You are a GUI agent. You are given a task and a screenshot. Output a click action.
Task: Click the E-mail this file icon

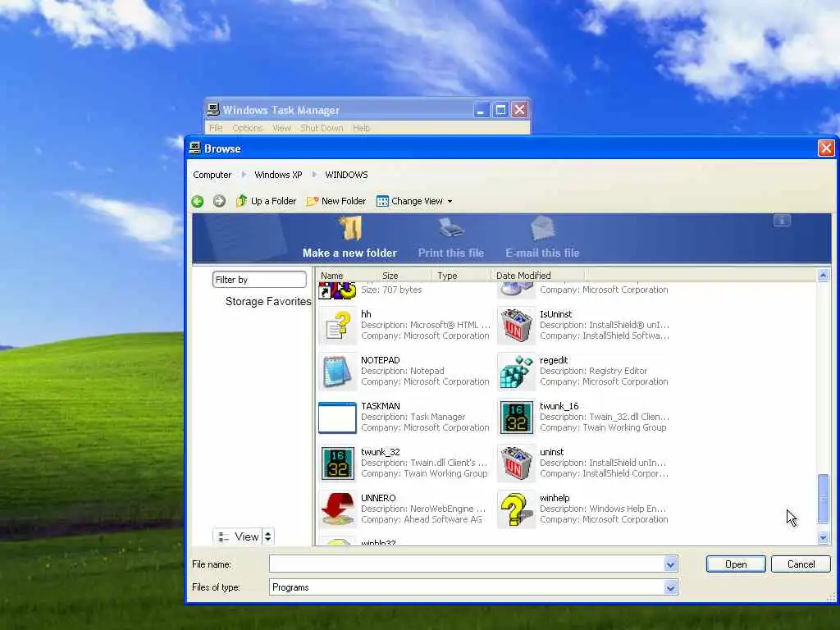click(x=543, y=228)
